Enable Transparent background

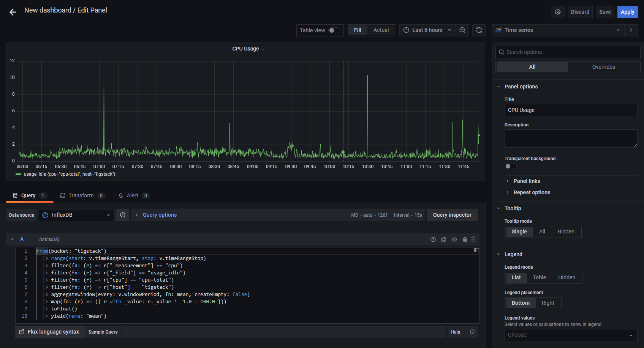[510, 166]
